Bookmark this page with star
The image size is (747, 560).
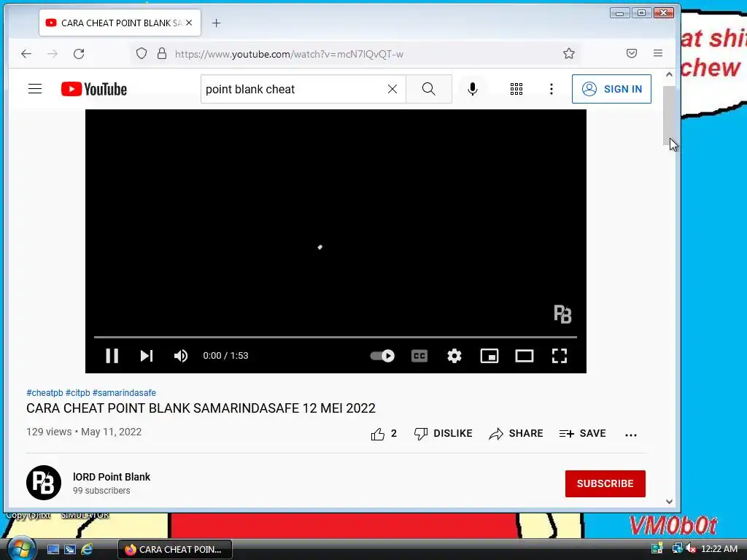[569, 53]
